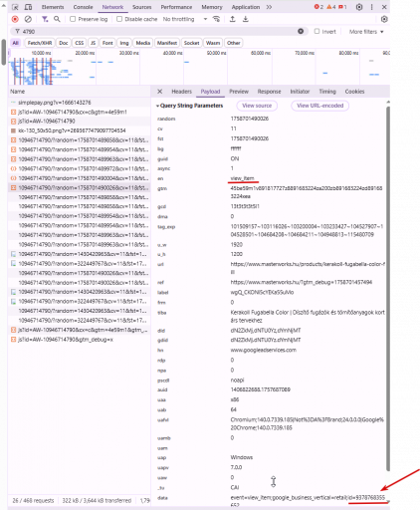Clear the 4790 filter text
The width and height of the screenshot is (420, 510).
[x=301, y=31]
